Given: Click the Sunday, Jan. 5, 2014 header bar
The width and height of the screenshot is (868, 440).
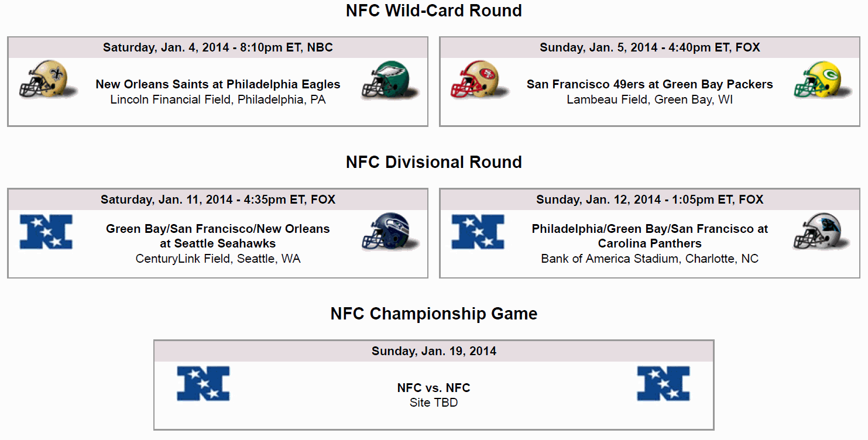Looking at the screenshot, I should point(650,48).
